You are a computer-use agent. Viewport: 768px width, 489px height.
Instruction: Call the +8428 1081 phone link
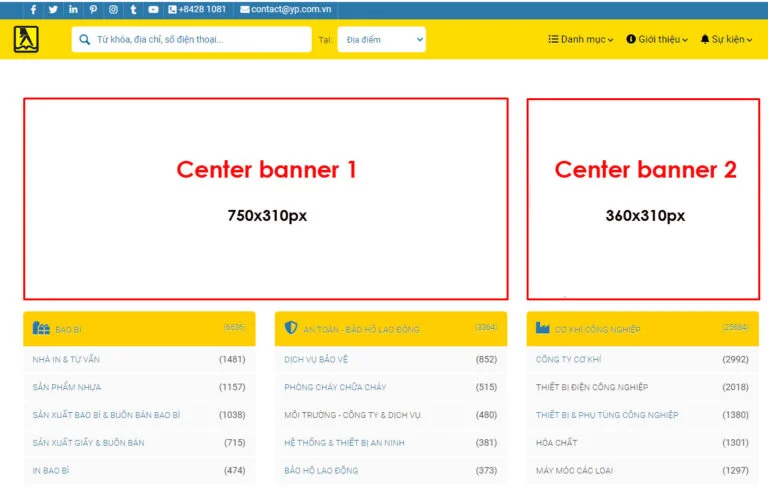[197, 9]
